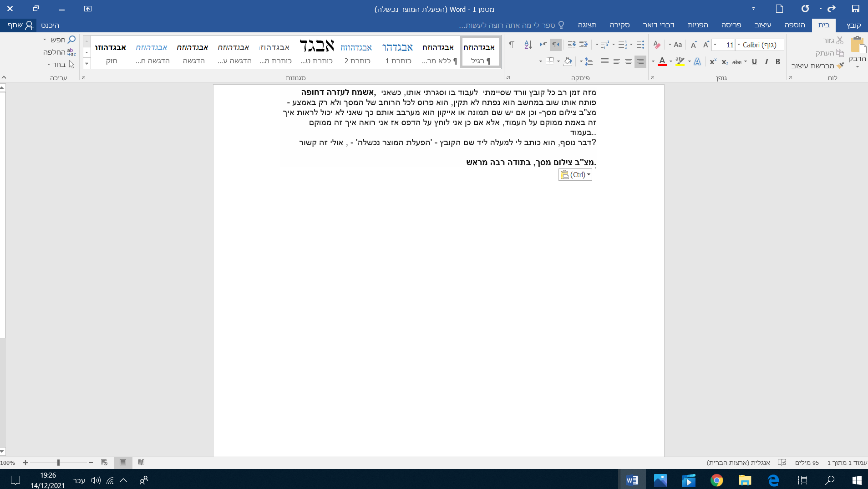The image size is (868, 489).
Task: Open the proofing errors icon in status bar
Action: [x=782, y=463]
